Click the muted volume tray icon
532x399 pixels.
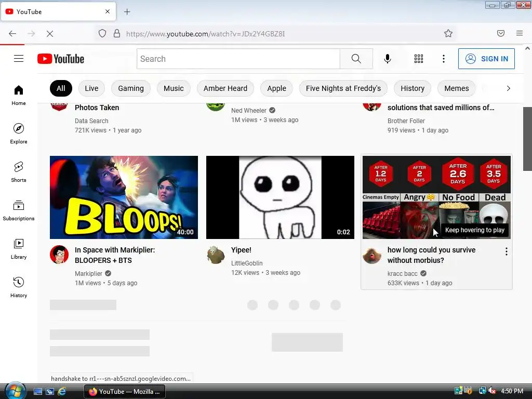click(x=493, y=391)
